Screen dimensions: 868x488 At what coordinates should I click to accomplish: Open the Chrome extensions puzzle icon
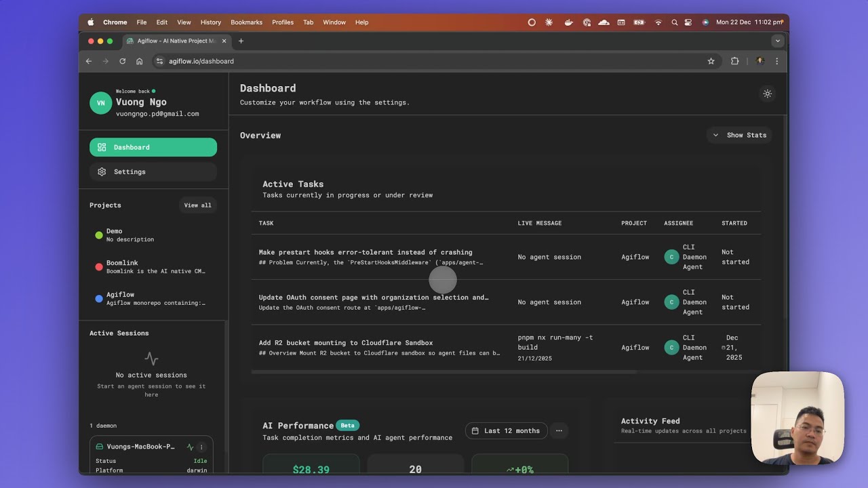click(x=734, y=61)
